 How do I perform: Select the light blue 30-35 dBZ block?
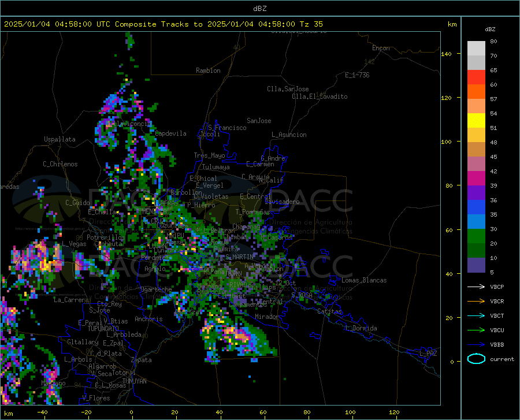click(x=476, y=222)
